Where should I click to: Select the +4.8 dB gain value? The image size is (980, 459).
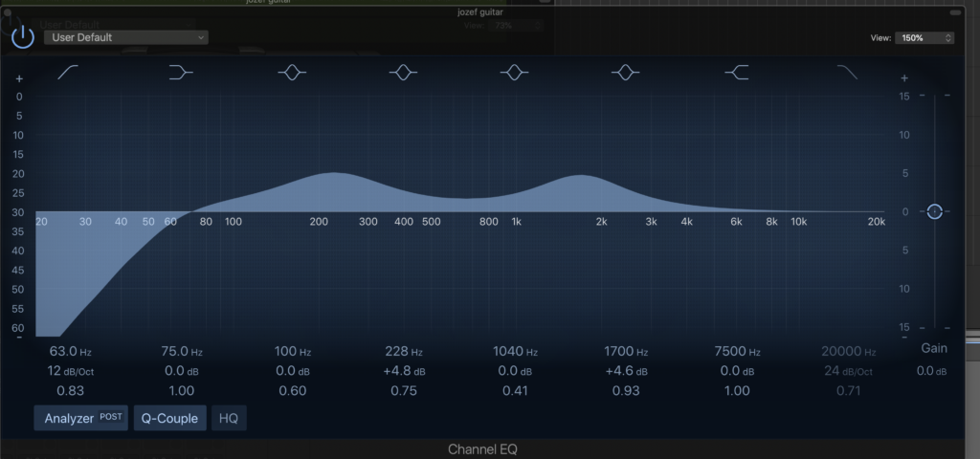pos(404,371)
